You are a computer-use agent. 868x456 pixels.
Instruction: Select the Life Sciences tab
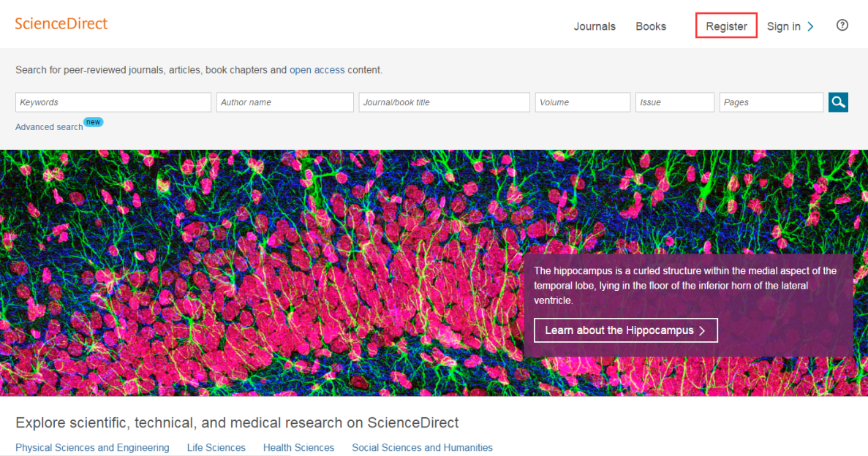(x=216, y=447)
